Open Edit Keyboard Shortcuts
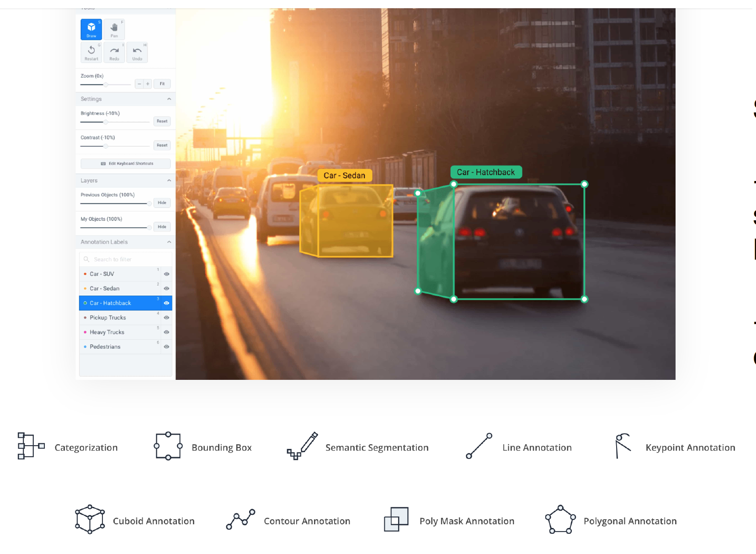756x554 pixels. [x=126, y=164]
